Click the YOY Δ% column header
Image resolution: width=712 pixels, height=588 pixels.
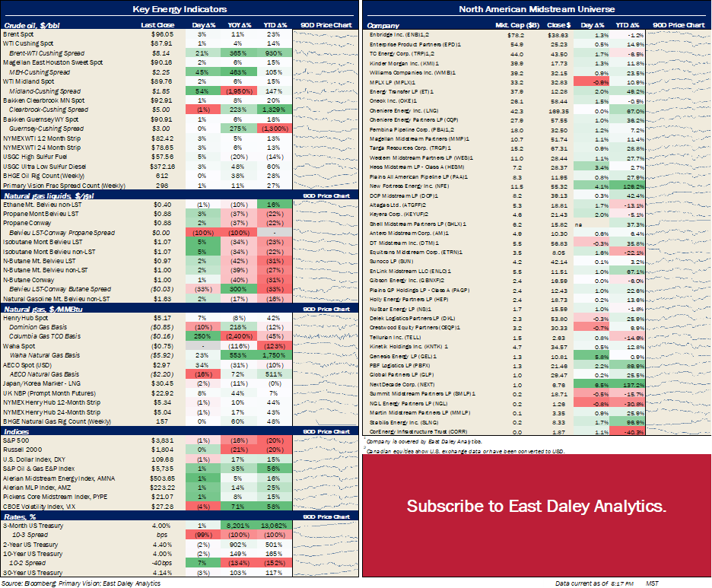pyautogui.click(x=240, y=25)
